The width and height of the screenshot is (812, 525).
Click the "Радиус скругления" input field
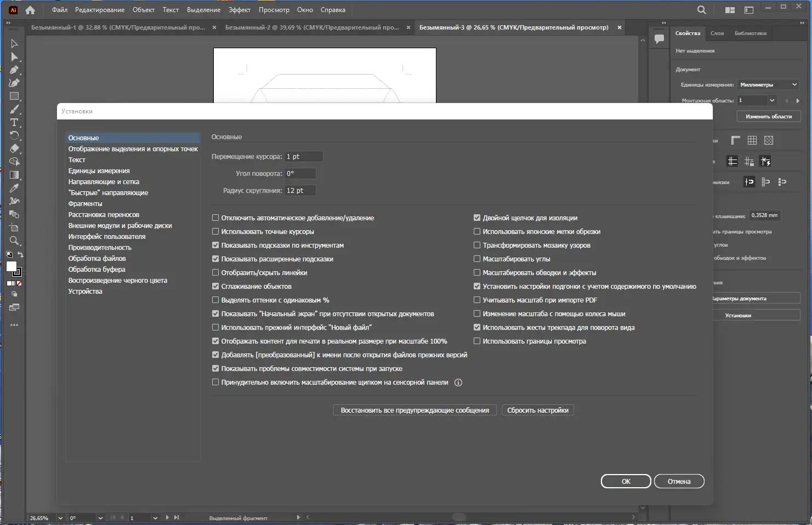pyautogui.click(x=300, y=191)
